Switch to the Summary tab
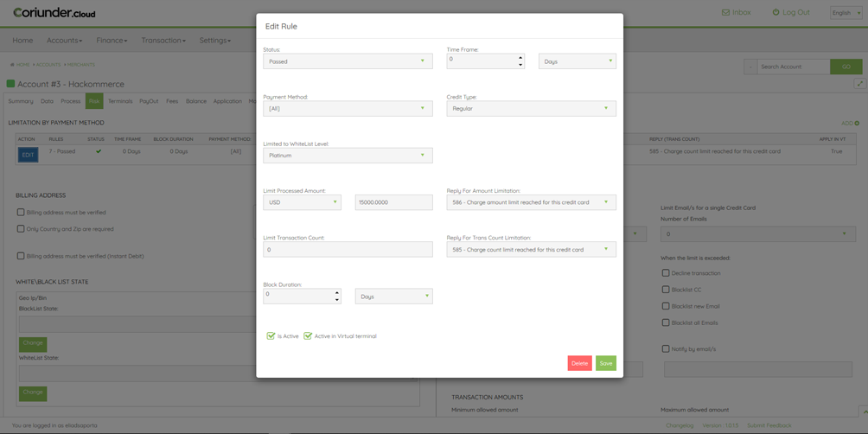The height and width of the screenshot is (434, 868). [21, 101]
